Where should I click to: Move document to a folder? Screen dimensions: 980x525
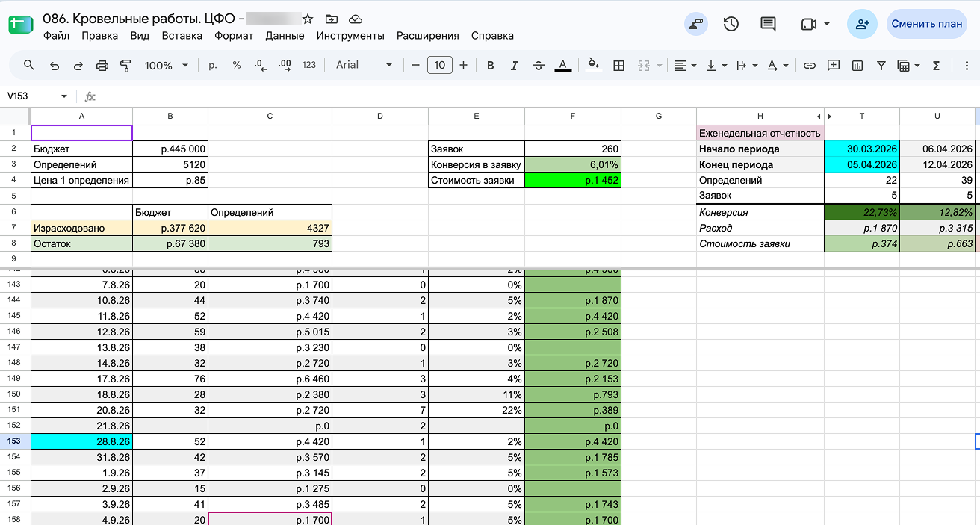pos(332,19)
